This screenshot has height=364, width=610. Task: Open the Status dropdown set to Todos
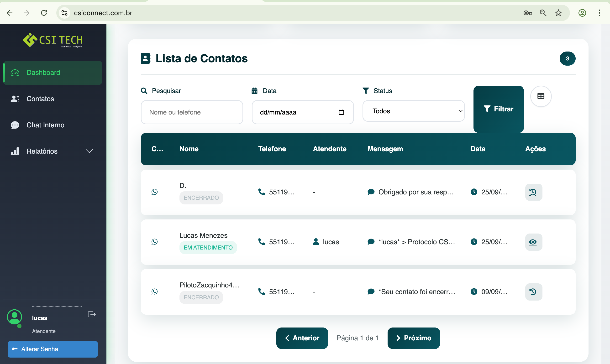413,111
